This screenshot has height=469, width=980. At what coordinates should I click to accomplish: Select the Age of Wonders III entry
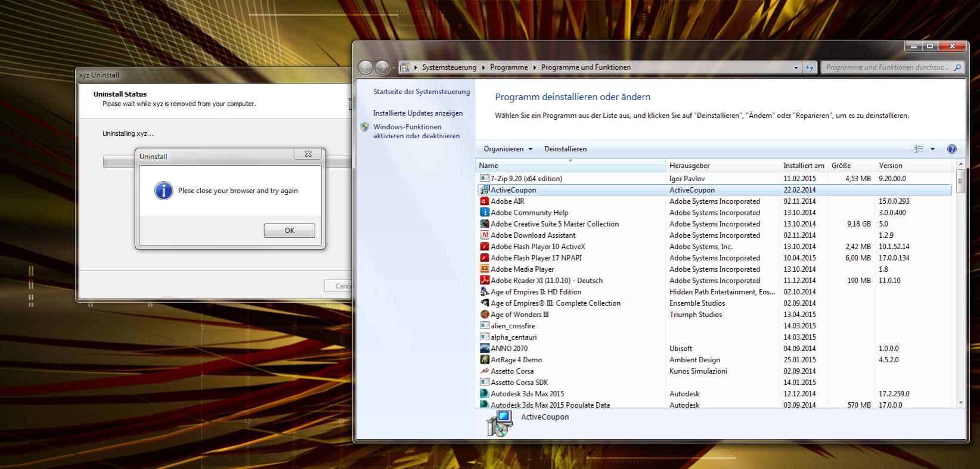coord(715,314)
